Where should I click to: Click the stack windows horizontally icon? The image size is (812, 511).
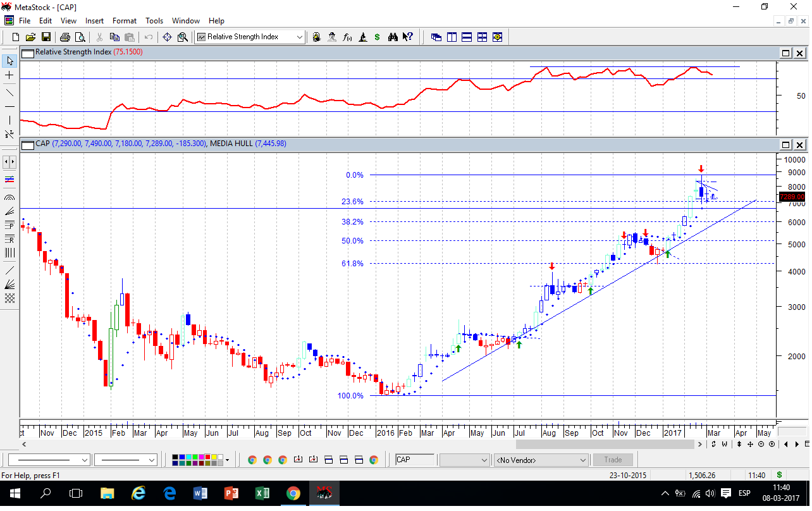pyautogui.click(x=467, y=37)
